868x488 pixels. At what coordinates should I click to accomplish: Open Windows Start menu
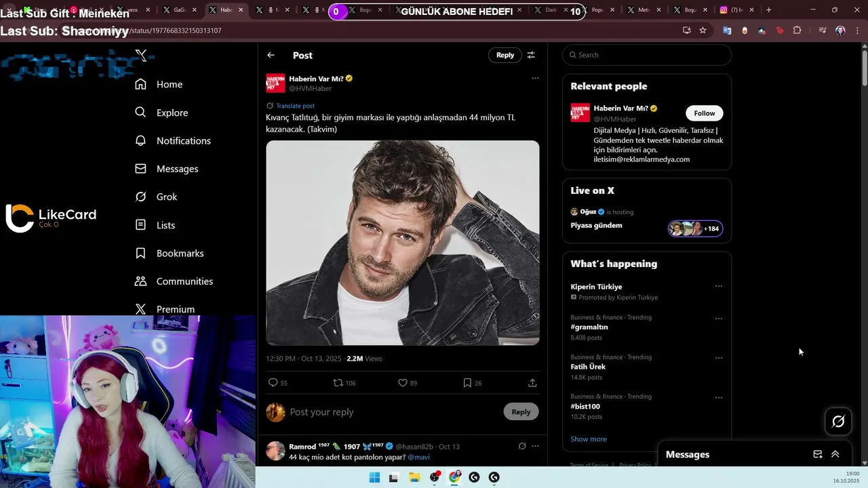pyautogui.click(x=374, y=478)
